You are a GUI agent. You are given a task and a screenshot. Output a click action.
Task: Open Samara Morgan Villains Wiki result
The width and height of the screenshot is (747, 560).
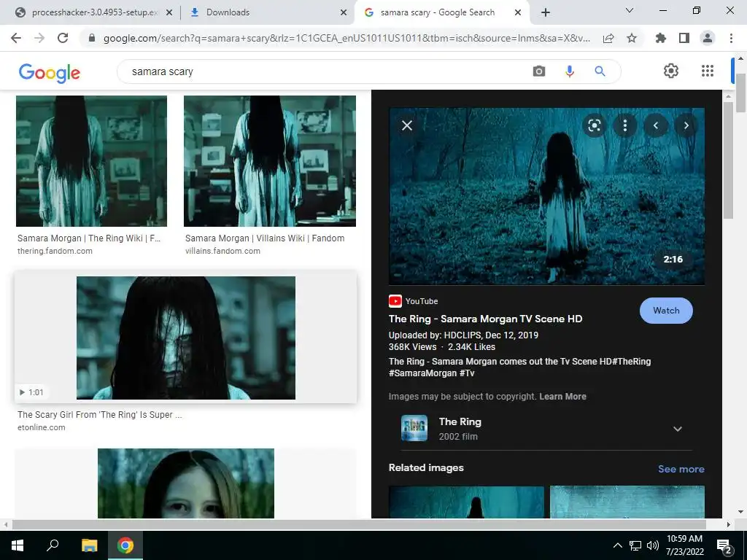(x=264, y=238)
